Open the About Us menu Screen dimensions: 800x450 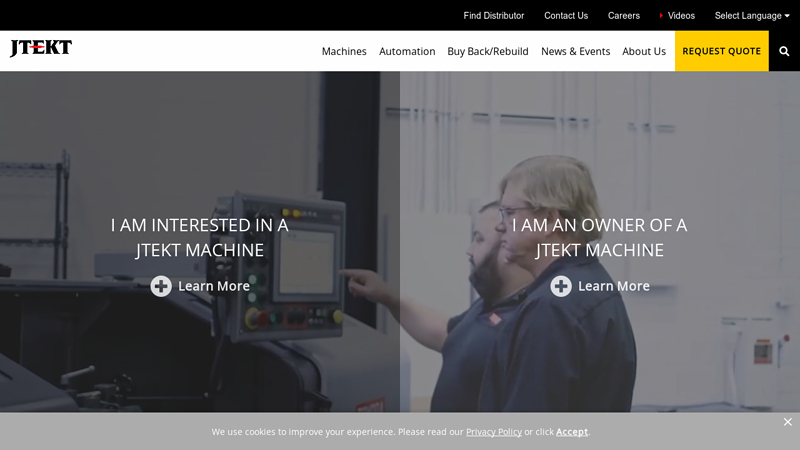pyautogui.click(x=644, y=51)
